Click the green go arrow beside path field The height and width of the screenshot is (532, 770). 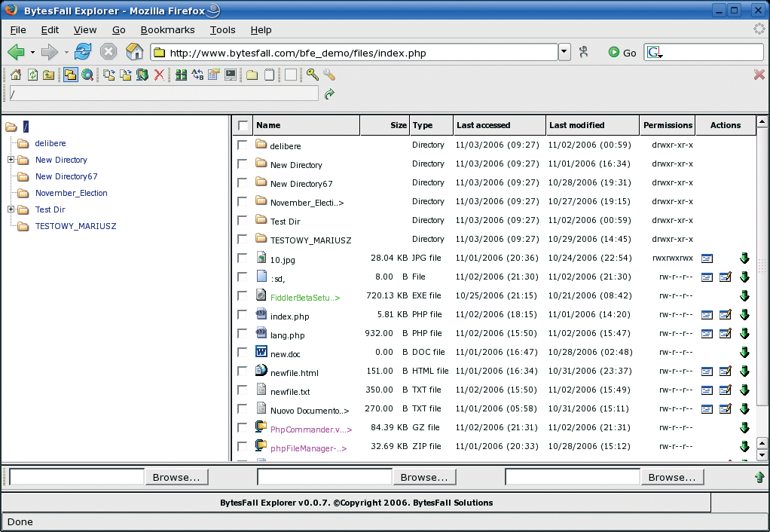click(x=329, y=93)
